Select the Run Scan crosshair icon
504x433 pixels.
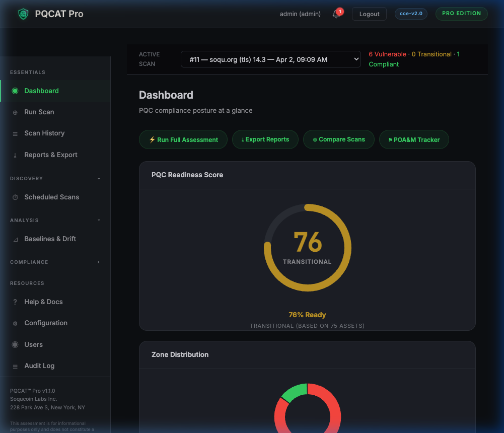14,112
